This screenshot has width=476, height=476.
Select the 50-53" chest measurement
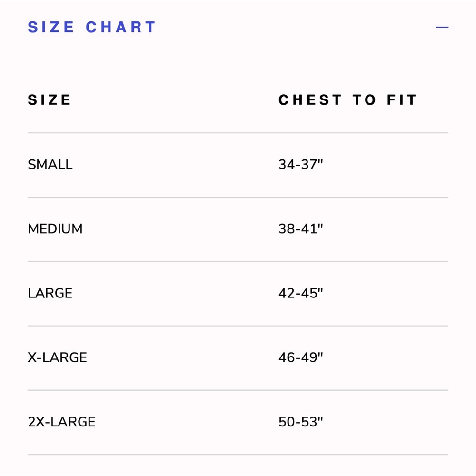click(300, 422)
